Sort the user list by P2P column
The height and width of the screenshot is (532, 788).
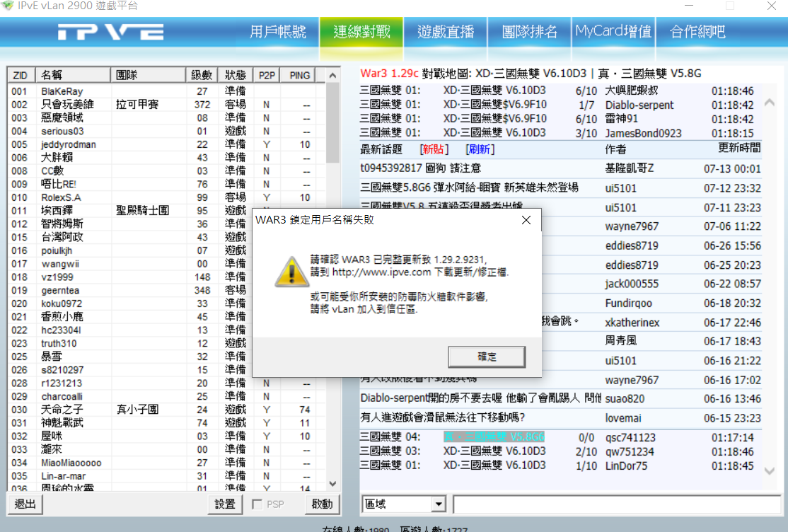coord(267,75)
